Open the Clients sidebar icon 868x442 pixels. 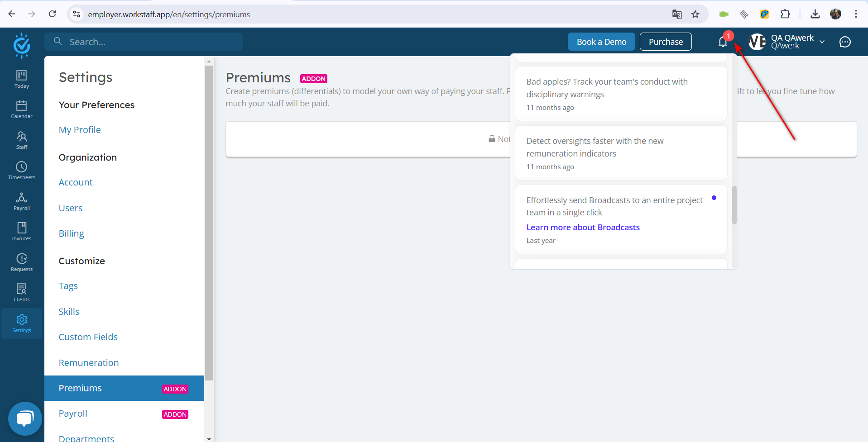click(x=22, y=293)
